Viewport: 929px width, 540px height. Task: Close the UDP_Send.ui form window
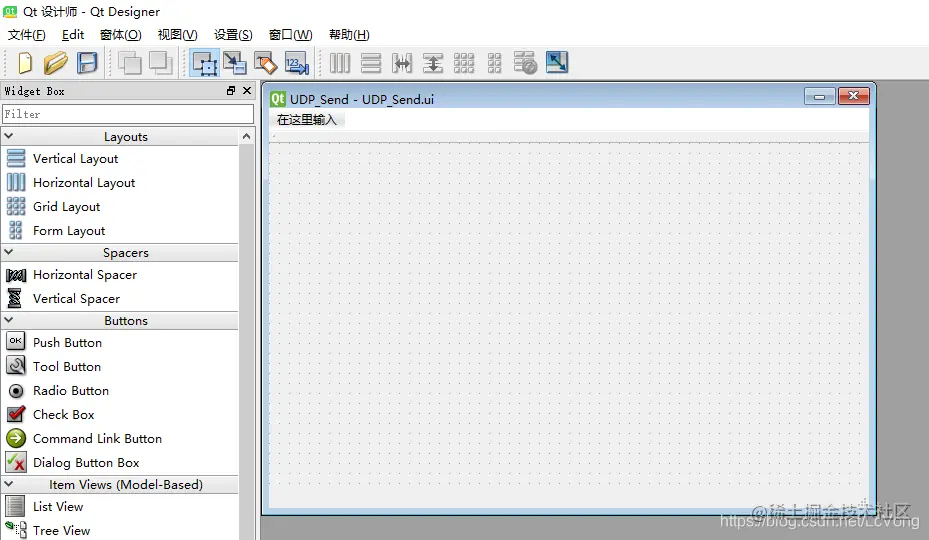tap(853, 96)
